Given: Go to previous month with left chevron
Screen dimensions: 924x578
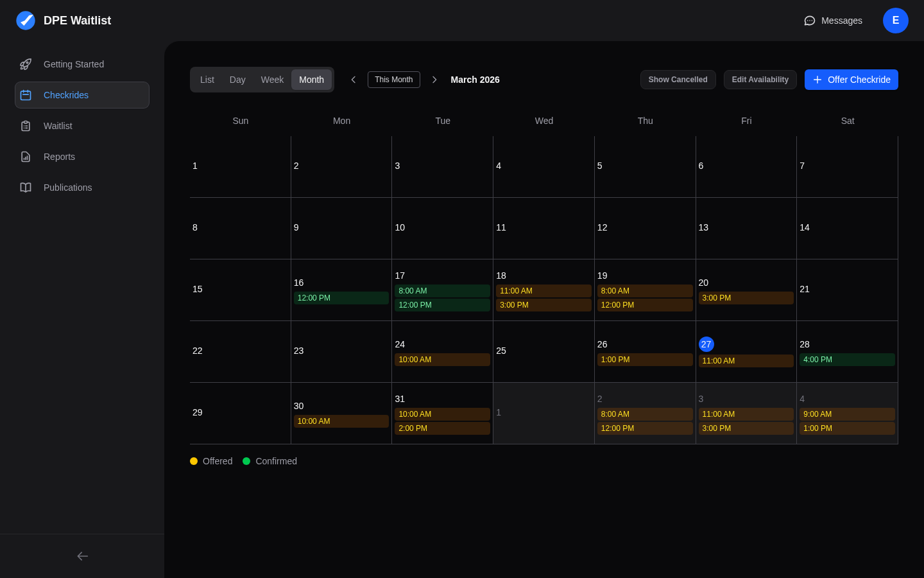Looking at the screenshot, I should pos(354,80).
